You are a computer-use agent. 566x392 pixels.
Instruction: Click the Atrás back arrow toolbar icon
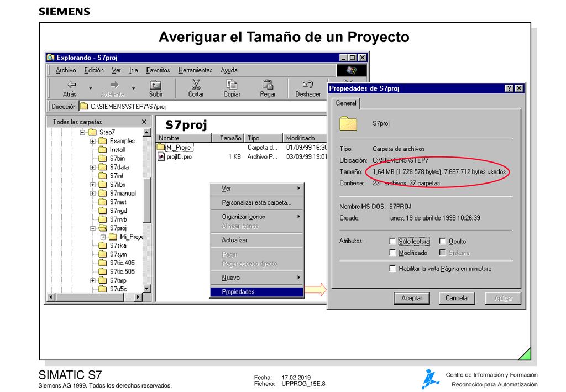coord(71,85)
